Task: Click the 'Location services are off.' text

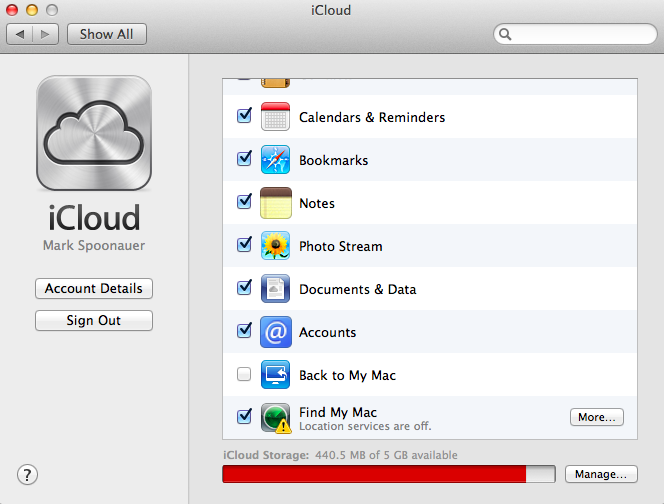Action: 365,426
